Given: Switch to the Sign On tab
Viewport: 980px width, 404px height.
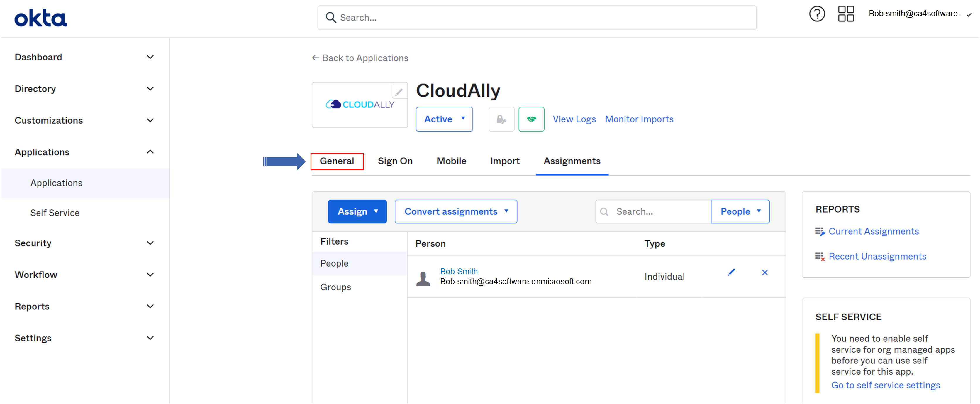Looking at the screenshot, I should click(x=395, y=161).
